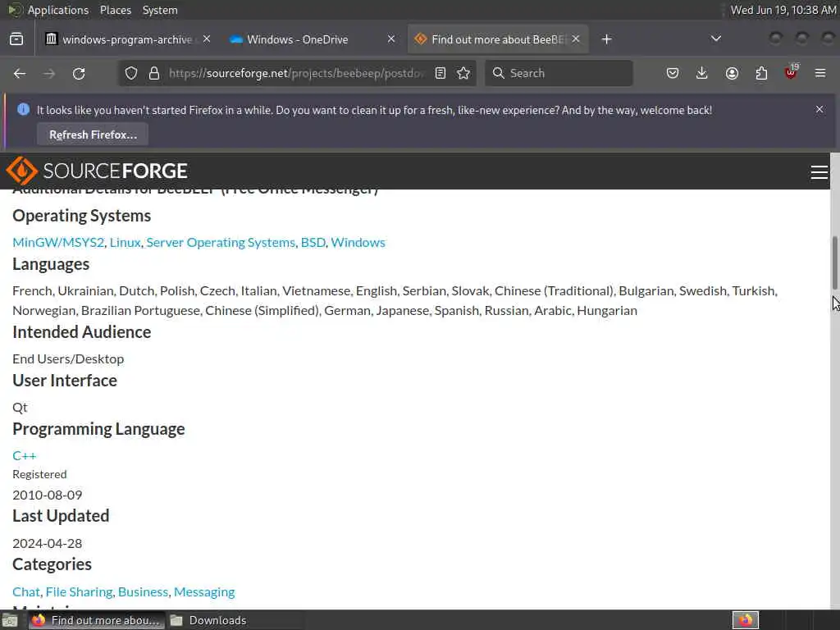840x630 pixels.
Task: Open Firefox View icon
Action: [x=16, y=39]
